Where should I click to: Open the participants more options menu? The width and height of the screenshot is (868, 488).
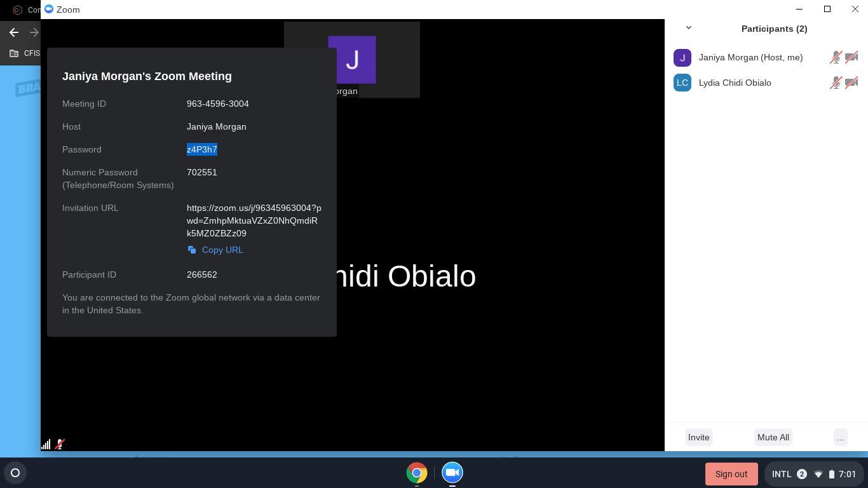coord(840,437)
